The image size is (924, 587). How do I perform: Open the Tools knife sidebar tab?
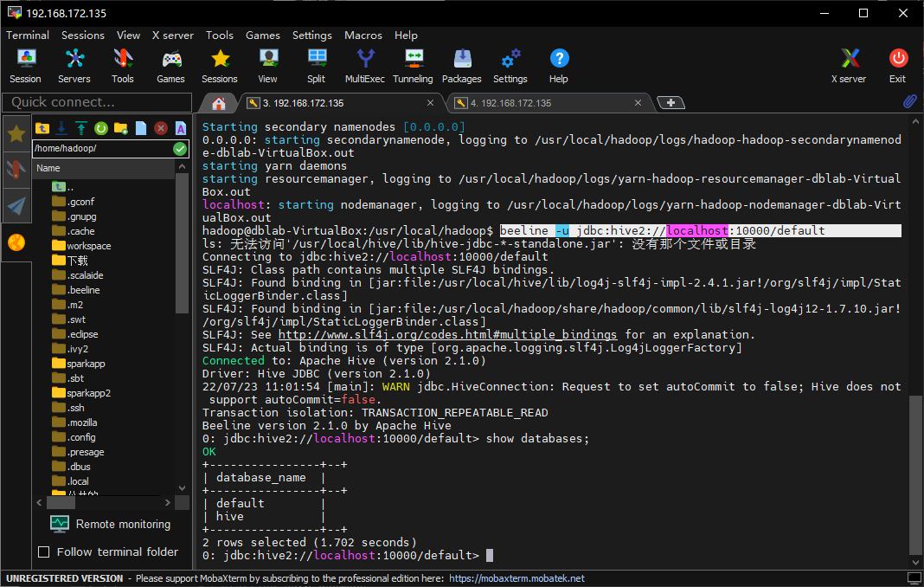(x=16, y=170)
